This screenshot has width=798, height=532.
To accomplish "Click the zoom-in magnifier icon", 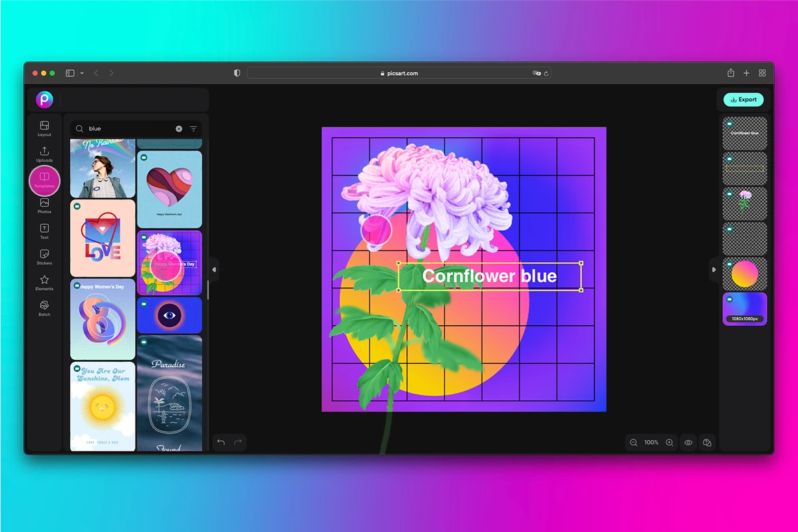I will 668,442.
